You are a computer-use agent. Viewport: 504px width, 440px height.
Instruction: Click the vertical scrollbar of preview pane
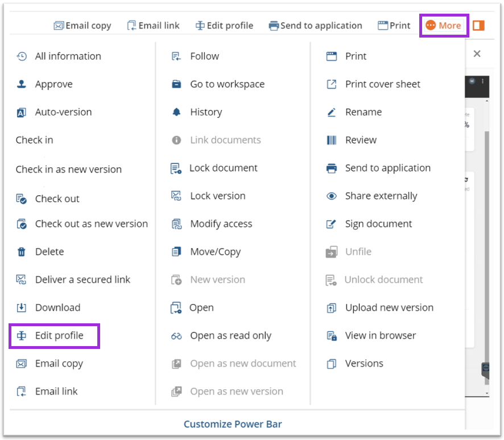tap(487, 257)
